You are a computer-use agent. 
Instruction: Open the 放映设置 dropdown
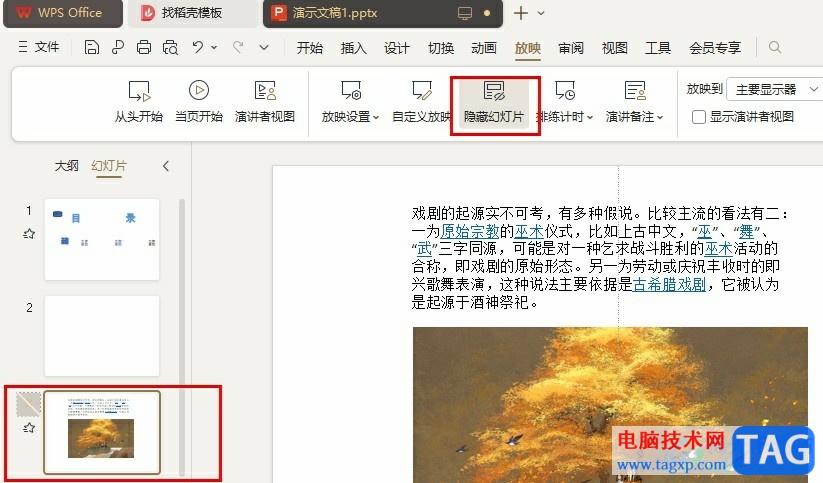(350, 102)
